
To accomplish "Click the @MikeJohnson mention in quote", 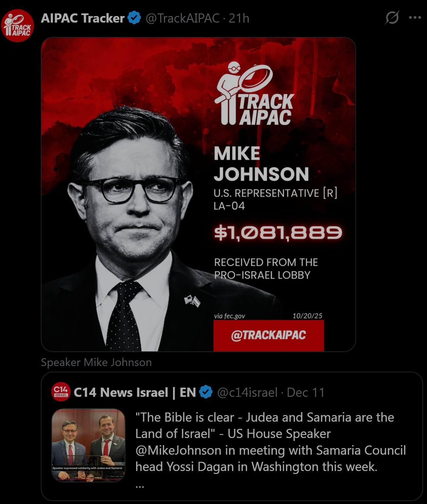I will [179, 450].
